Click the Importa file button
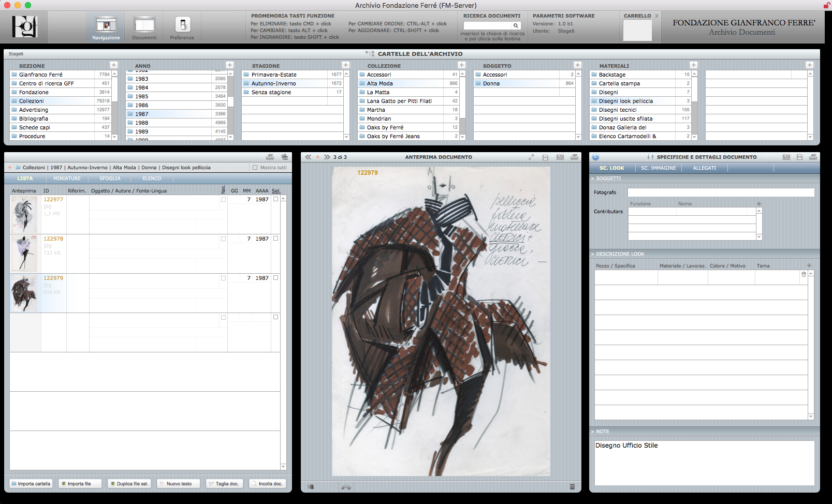The width and height of the screenshot is (832, 504). 80,483
